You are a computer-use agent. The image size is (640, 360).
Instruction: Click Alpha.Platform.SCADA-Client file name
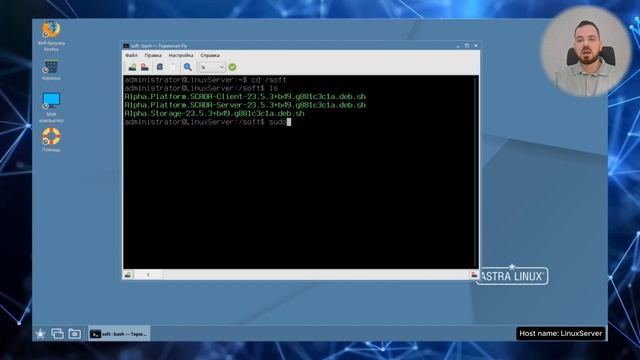point(245,97)
